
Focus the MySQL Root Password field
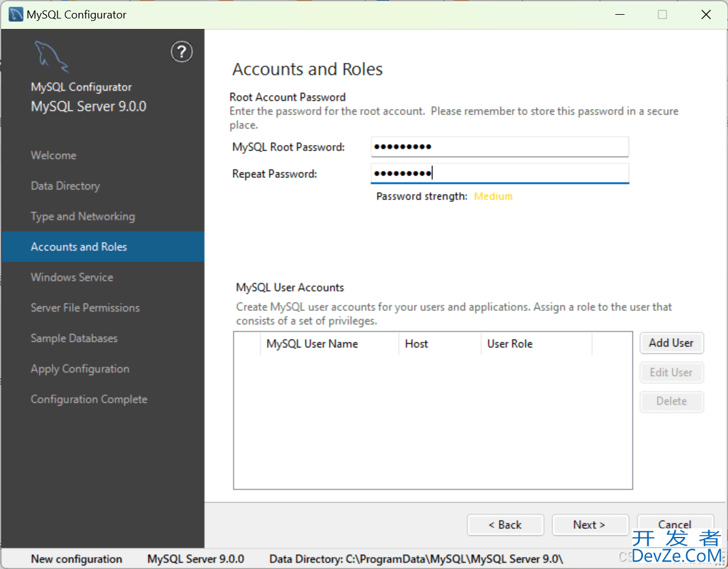499,147
